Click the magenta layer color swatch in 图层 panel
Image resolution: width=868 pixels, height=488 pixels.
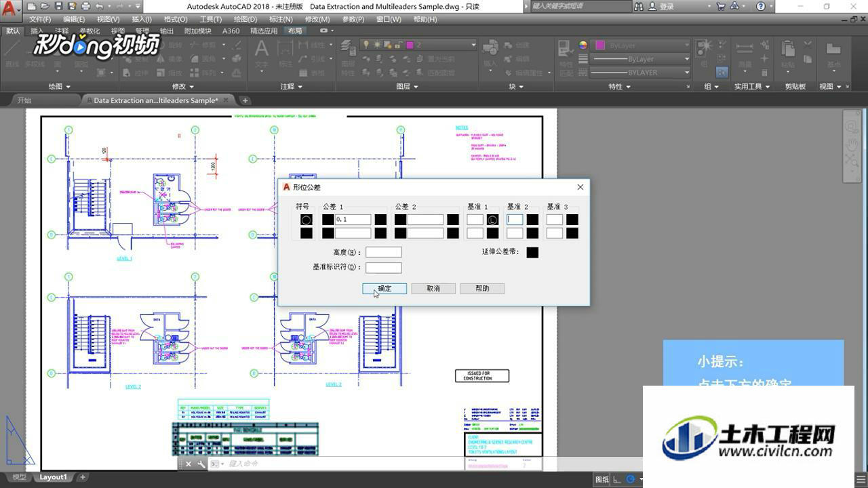410,45
